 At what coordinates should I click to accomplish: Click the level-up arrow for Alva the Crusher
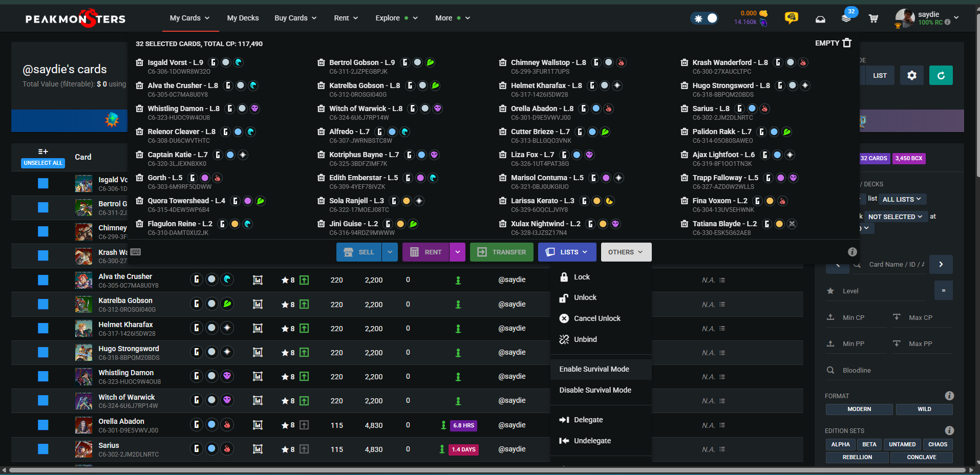304,280
